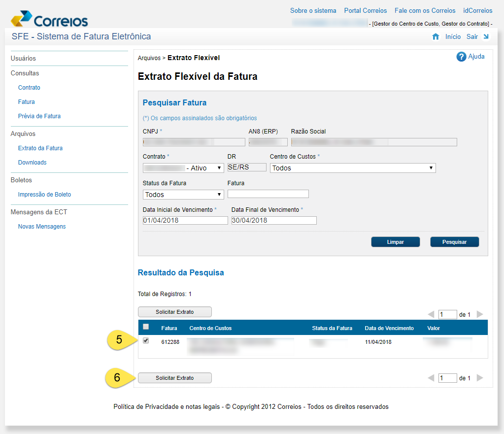Screen dimensions: 504x434
Task: Open Fatura under Consultas
Action: pyautogui.click(x=26, y=102)
